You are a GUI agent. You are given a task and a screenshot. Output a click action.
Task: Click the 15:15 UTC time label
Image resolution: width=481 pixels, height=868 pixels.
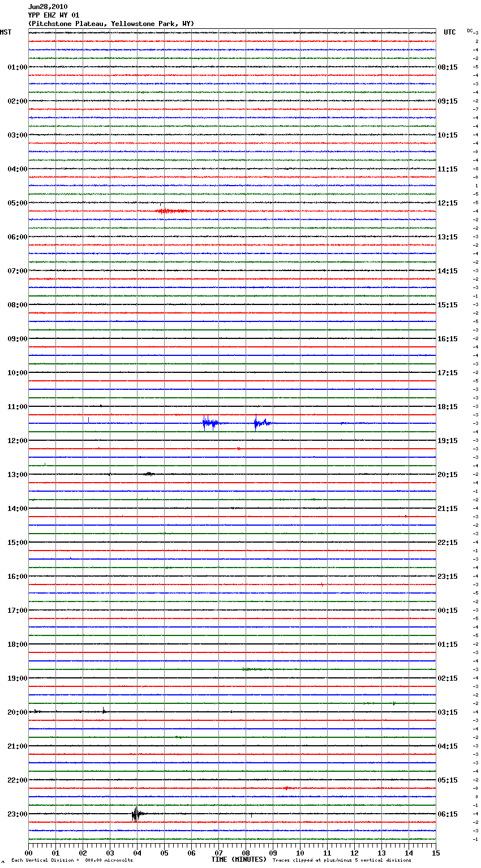pyautogui.click(x=448, y=305)
